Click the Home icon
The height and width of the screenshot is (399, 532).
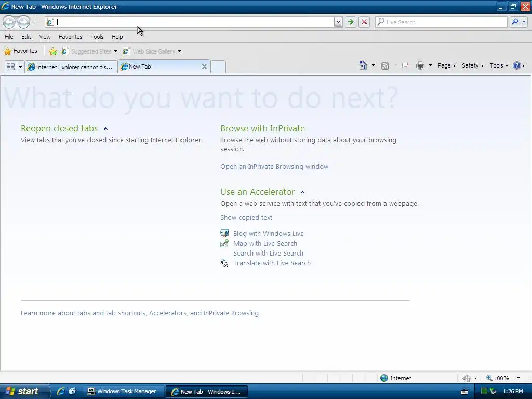363,65
